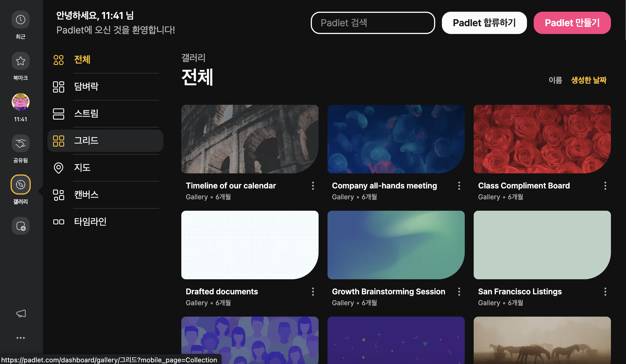Open options for Growth Brainstorming Session
Screen dimensions: 626x364
[459, 292]
